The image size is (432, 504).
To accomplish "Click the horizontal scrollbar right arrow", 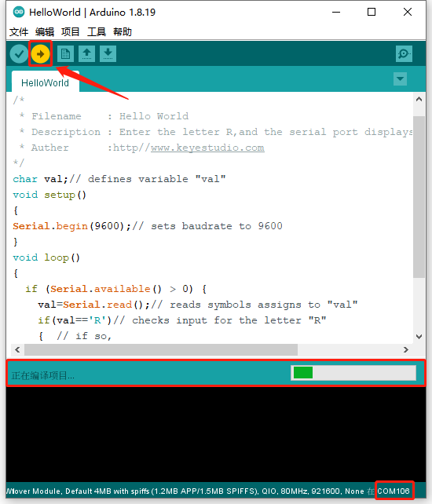I will click(x=406, y=349).
